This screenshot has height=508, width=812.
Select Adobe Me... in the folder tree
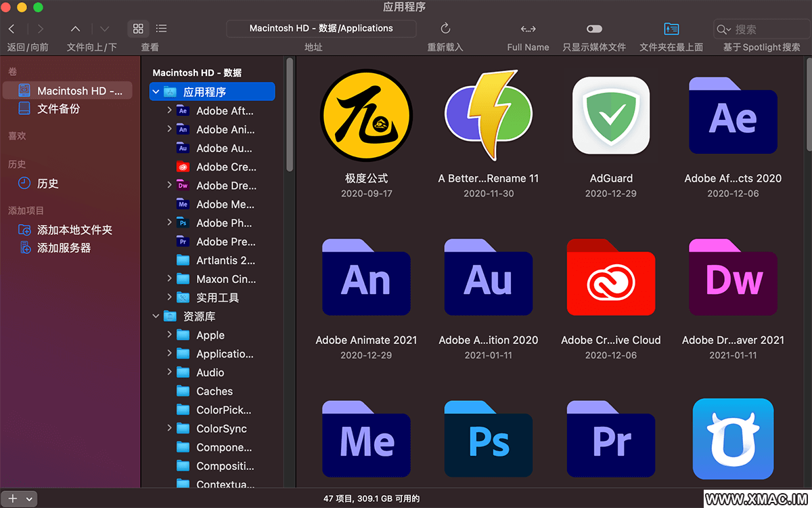215,204
